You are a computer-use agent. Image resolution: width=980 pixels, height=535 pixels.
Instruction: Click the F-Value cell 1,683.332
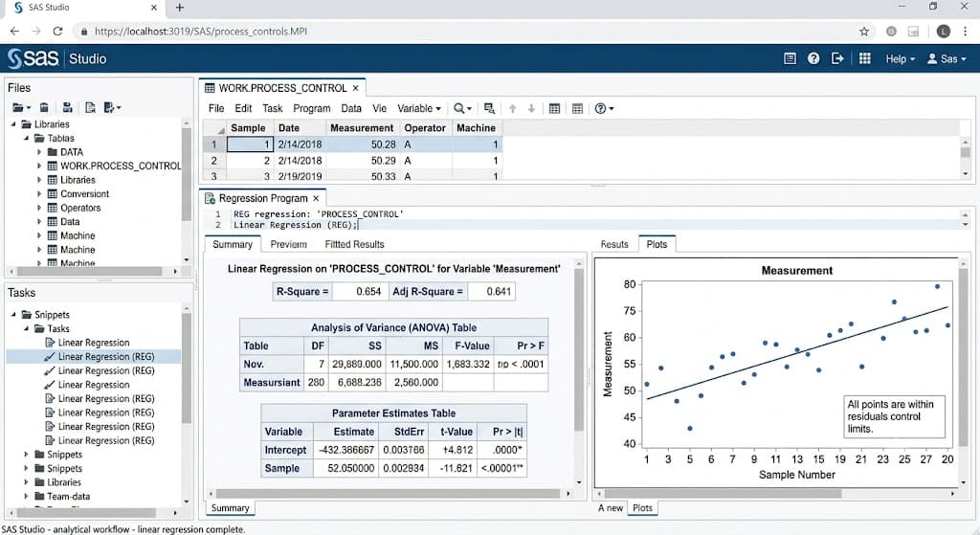pyautogui.click(x=468, y=364)
